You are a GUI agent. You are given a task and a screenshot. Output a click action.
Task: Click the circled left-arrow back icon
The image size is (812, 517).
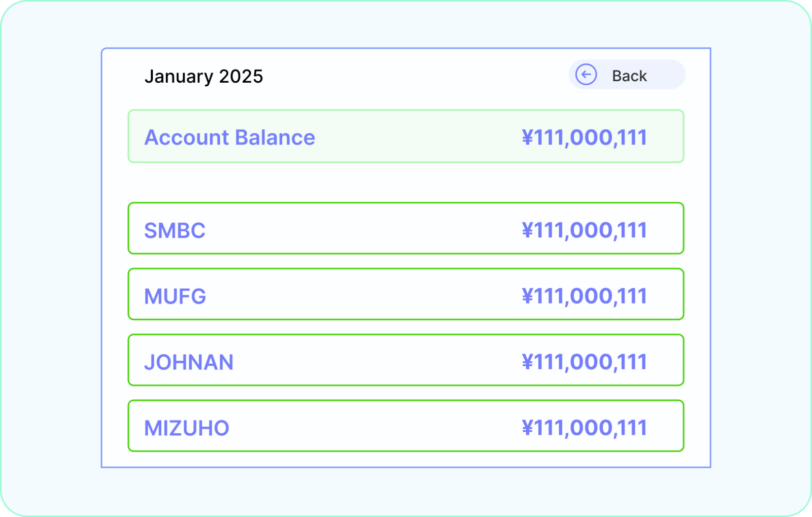586,75
